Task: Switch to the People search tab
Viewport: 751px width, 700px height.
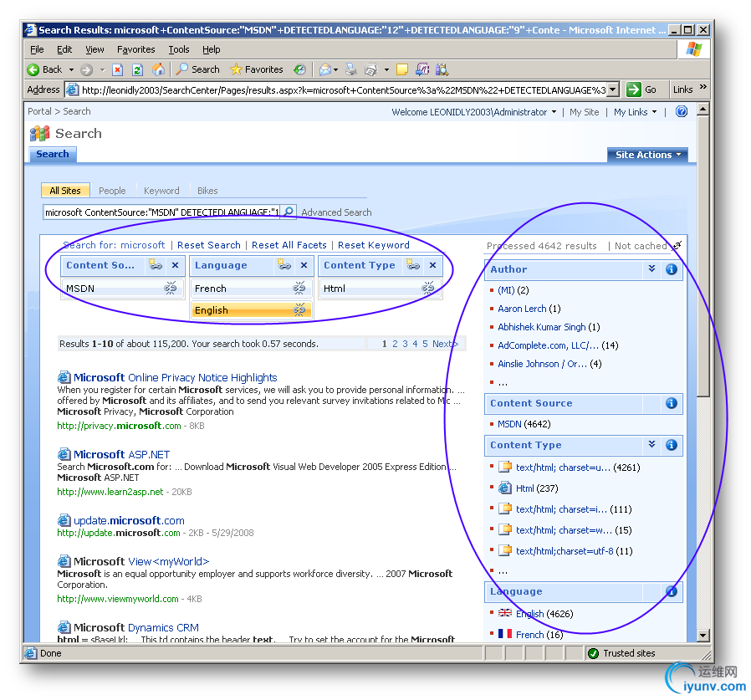Action: tap(112, 191)
